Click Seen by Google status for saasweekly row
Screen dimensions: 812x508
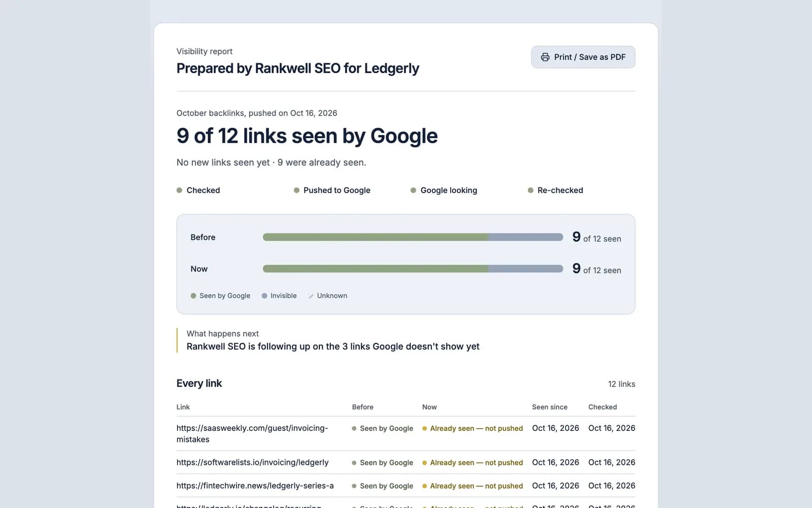(383, 428)
